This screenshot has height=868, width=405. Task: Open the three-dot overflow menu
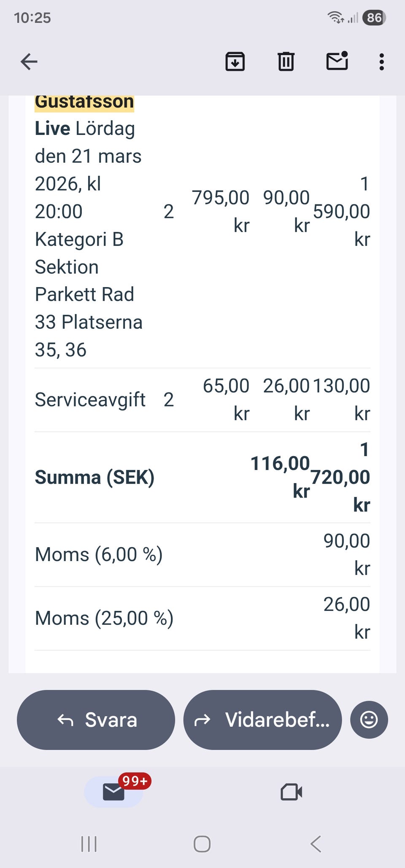(381, 62)
